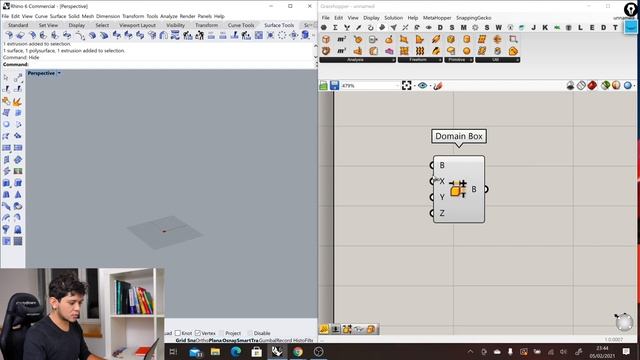The width and height of the screenshot is (640, 360).
Task: Switch to the M component tab in Grasshopper
Action: (463, 27)
